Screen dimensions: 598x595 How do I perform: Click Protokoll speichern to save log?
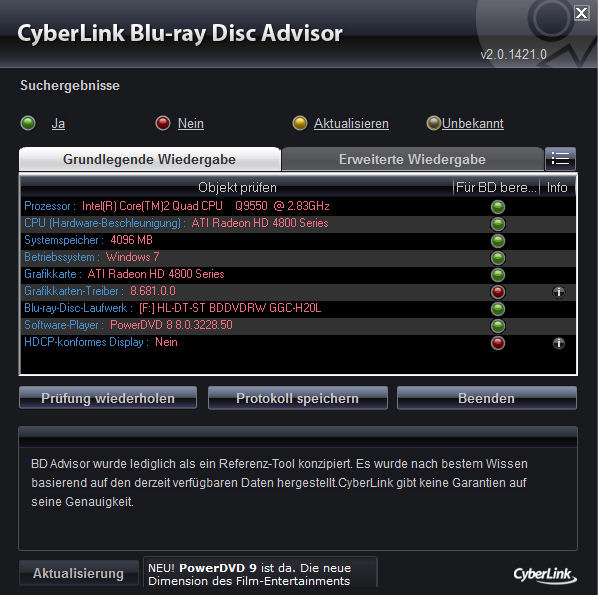(297, 398)
